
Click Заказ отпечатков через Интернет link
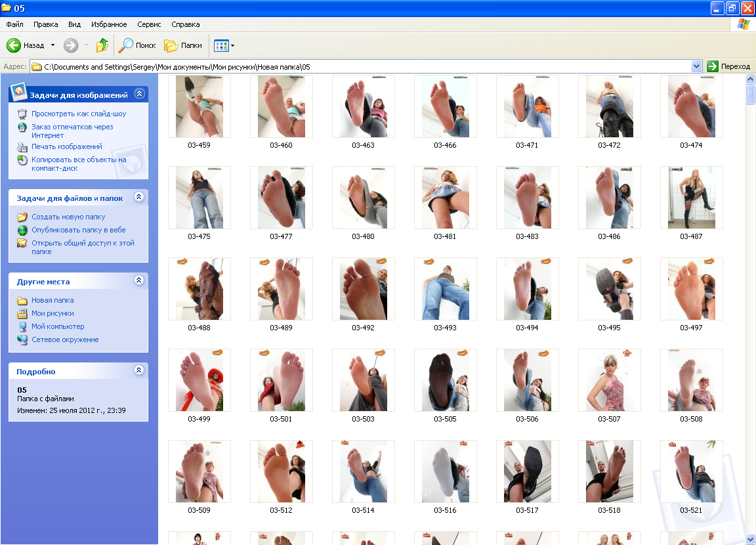[72, 131]
